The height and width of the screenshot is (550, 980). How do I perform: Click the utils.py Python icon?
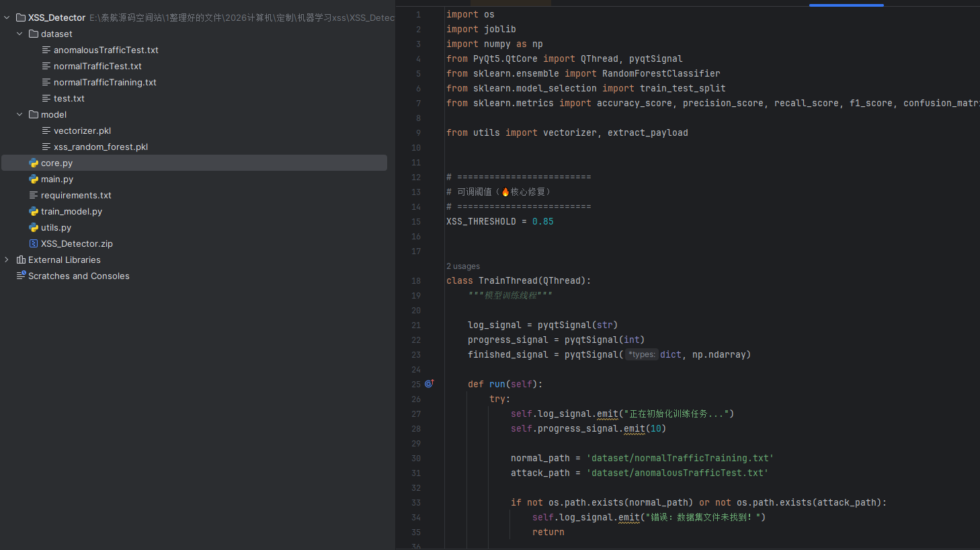click(34, 227)
